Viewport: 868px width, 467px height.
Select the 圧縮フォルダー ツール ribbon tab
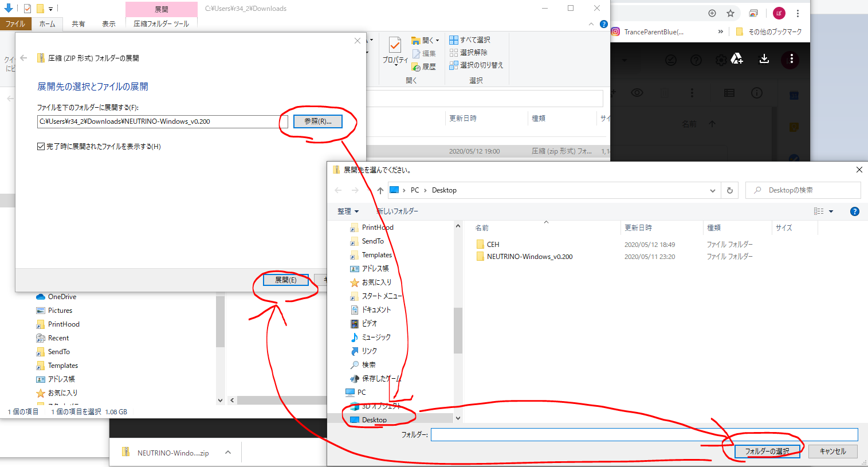point(161,24)
